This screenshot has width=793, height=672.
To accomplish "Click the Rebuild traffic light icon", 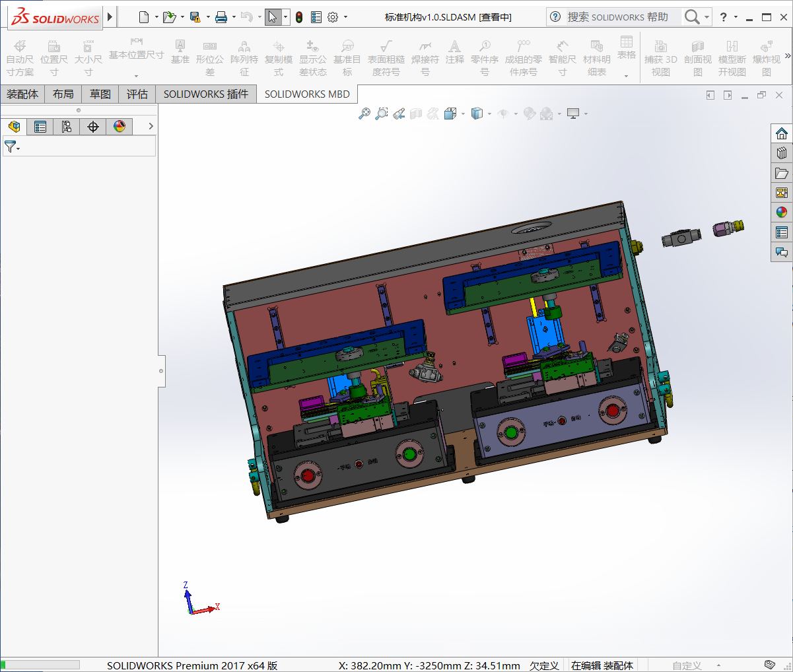I will (299, 17).
